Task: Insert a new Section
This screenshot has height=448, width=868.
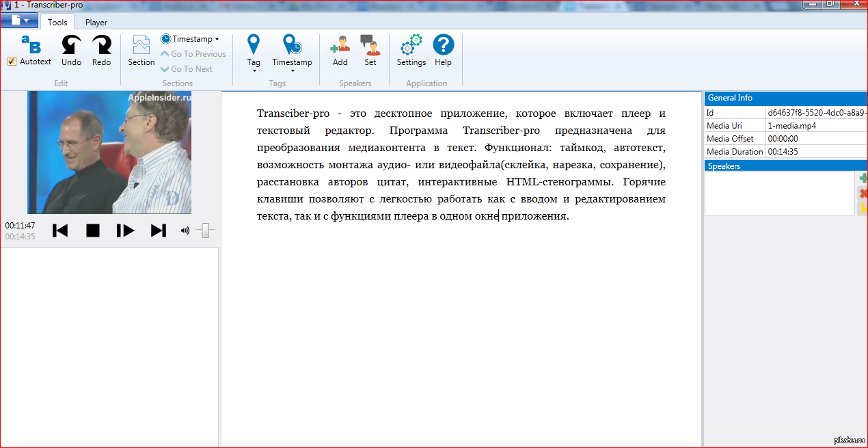Action: coord(141,51)
